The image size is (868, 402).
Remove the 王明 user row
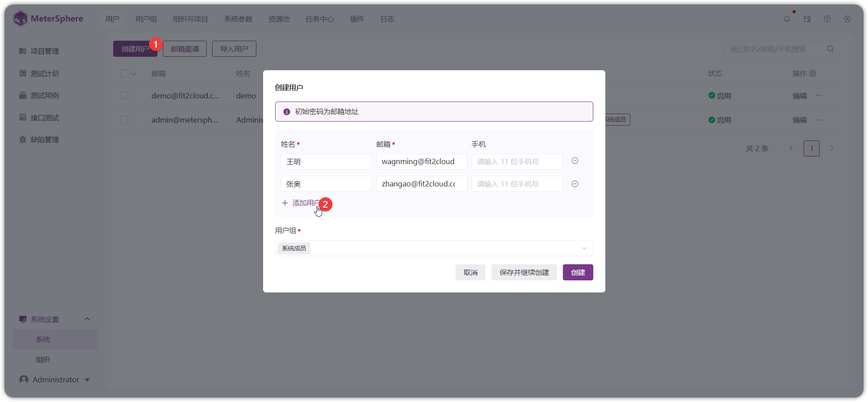coord(575,161)
